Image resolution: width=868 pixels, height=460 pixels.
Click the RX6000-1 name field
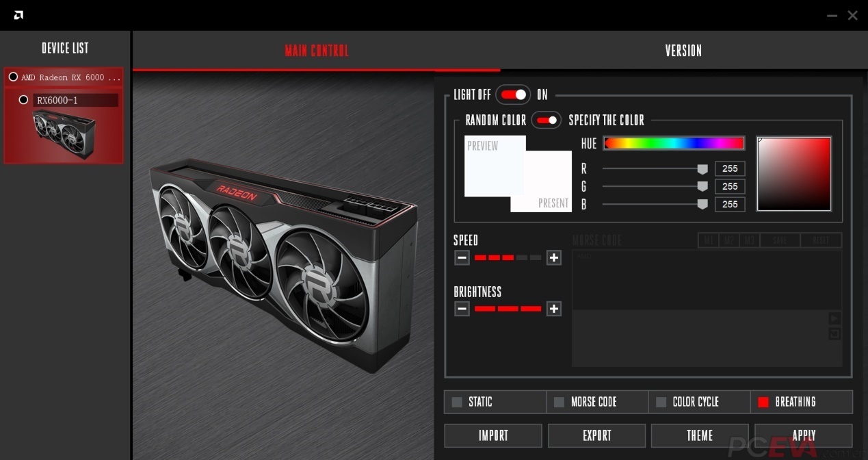tap(75, 101)
